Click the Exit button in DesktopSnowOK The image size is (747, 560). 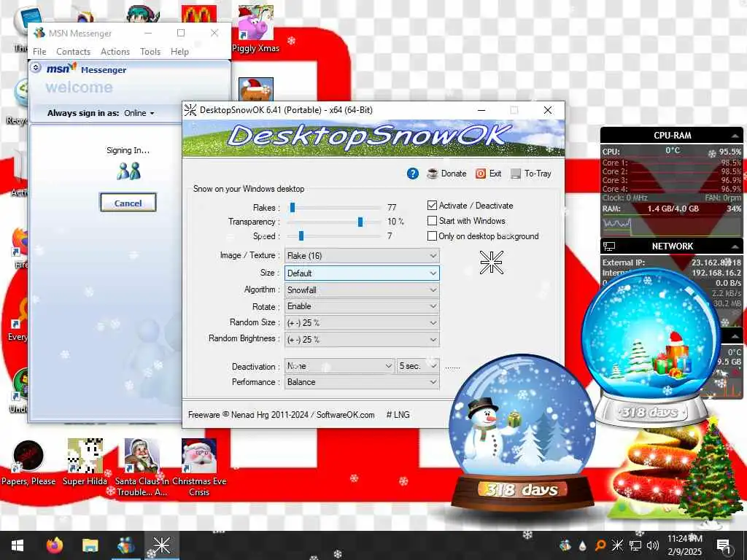point(488,174)
